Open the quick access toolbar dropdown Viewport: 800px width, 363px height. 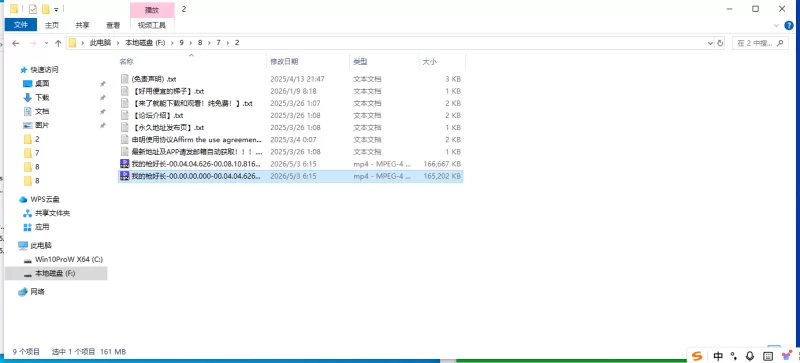pos(56,9)
